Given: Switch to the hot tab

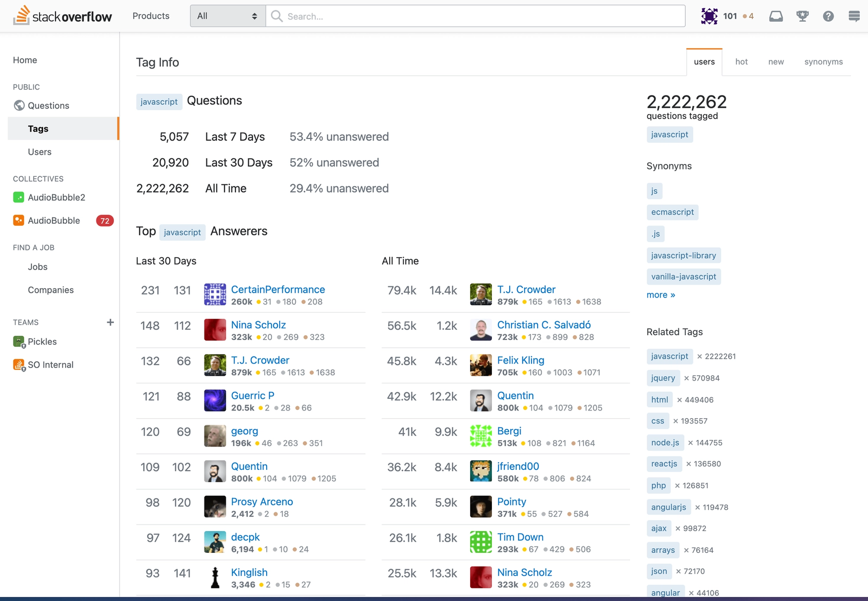Looking at the screenshot, I should click(741, 62).
